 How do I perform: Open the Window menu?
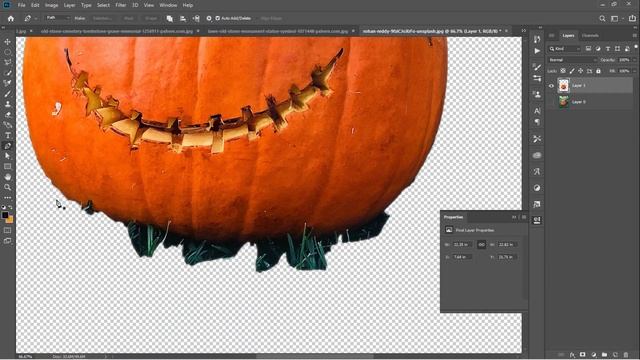[x=168, y=5]
